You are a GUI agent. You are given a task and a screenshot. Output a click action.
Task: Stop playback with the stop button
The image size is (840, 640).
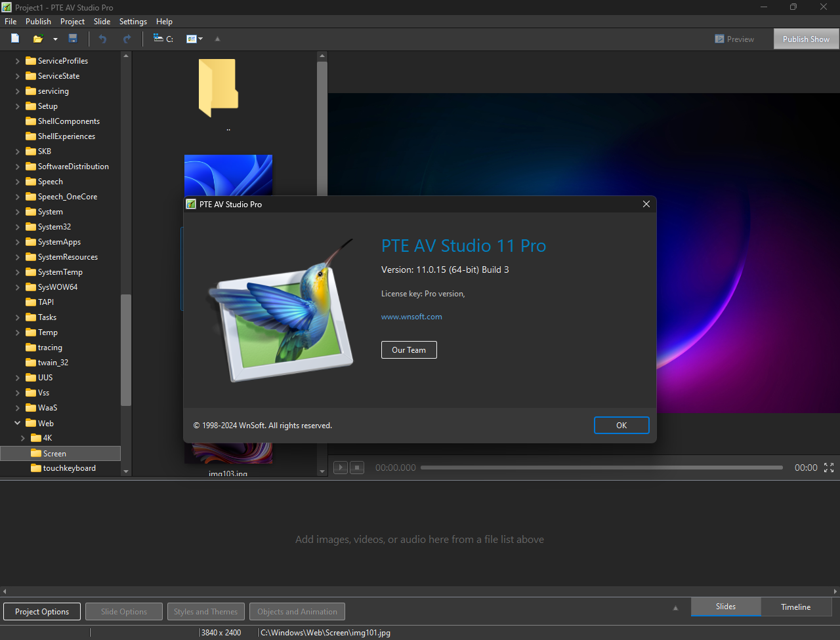[356, 468]
